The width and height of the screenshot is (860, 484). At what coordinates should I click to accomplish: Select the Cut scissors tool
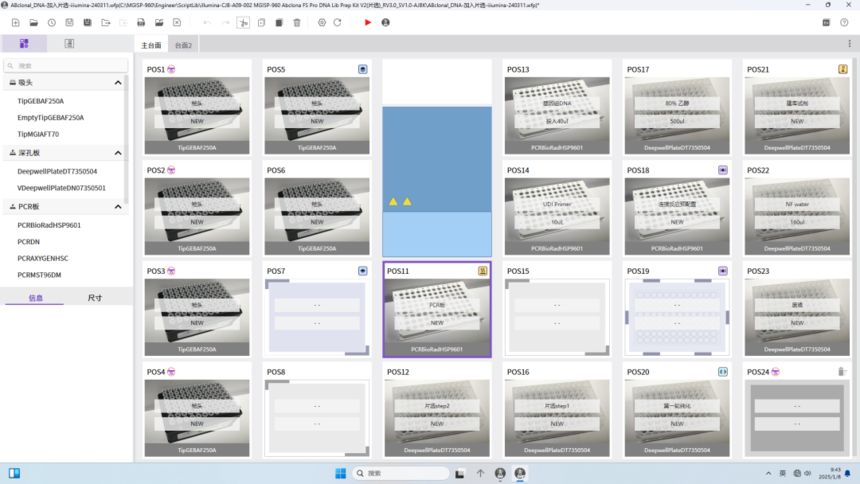tap(243, 22)
